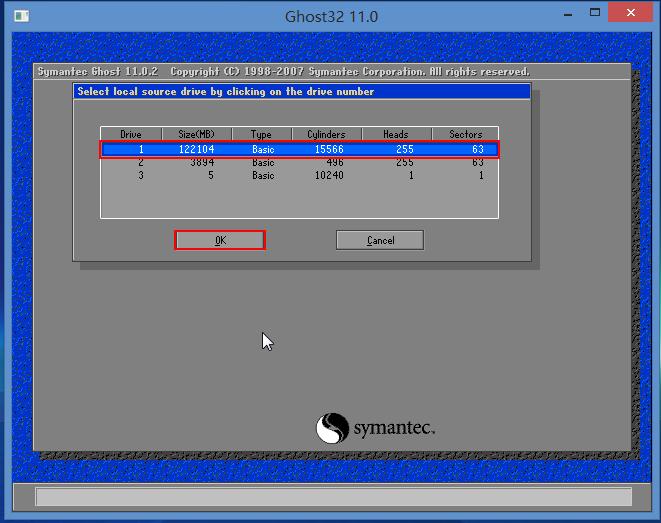Click the Drive column header
Screen dimensions: 661x523
pos(131,134)
